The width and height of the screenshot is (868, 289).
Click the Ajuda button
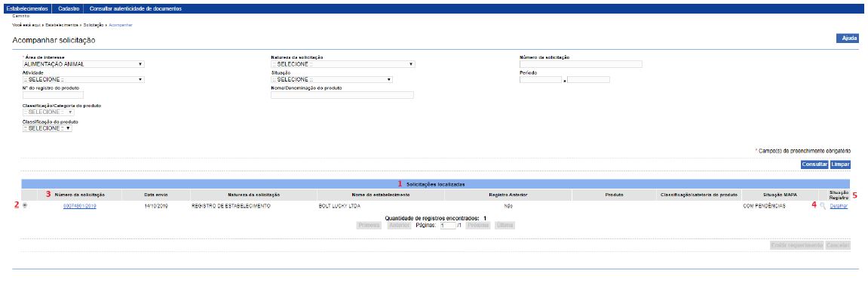[848, 38]
